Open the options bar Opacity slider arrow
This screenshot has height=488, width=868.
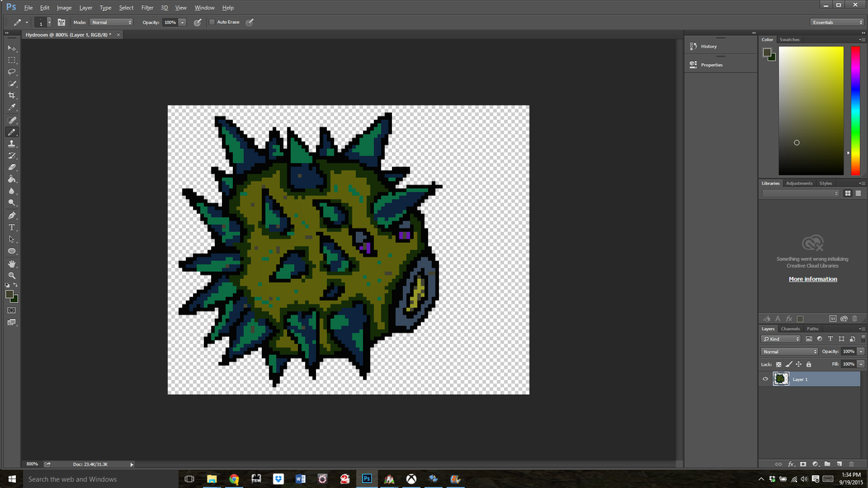(182, 22)
